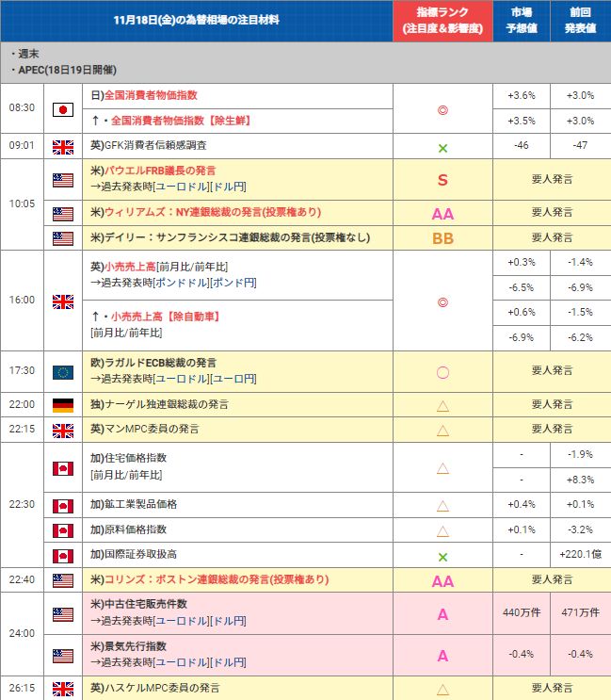This screenshot has width=611, height=700.
Task: Click the UK flag next to ハスケルMPC委員の発言
Action: (63, 688)
